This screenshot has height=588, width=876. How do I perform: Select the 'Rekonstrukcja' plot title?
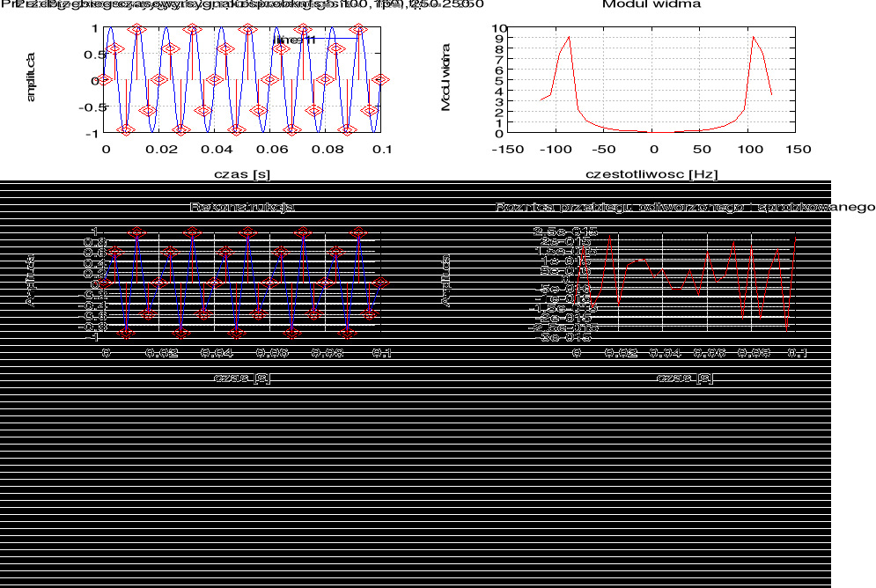(x=242, y=208)
